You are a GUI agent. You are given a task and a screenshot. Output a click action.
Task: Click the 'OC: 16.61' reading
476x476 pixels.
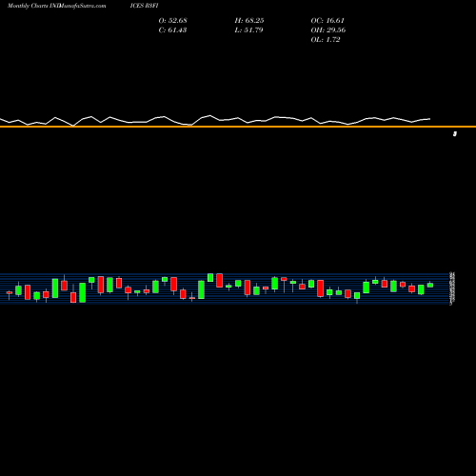(x=327, y=20)
